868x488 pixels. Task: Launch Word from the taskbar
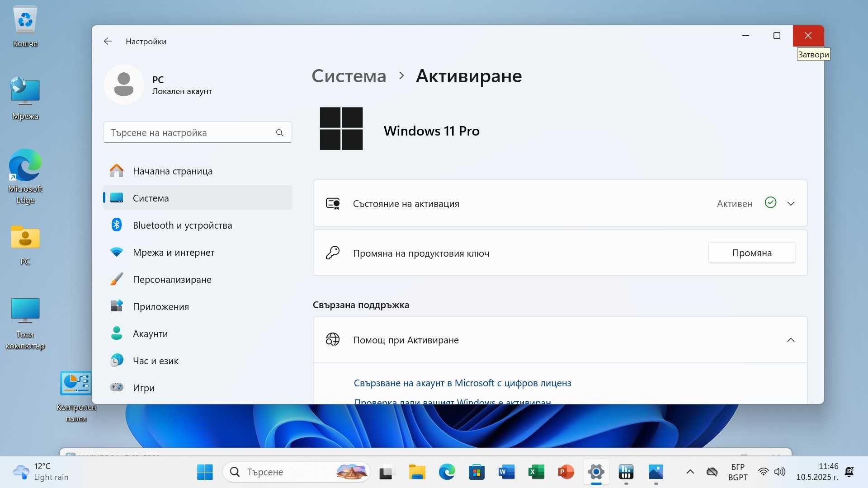(x=506, y=472)
